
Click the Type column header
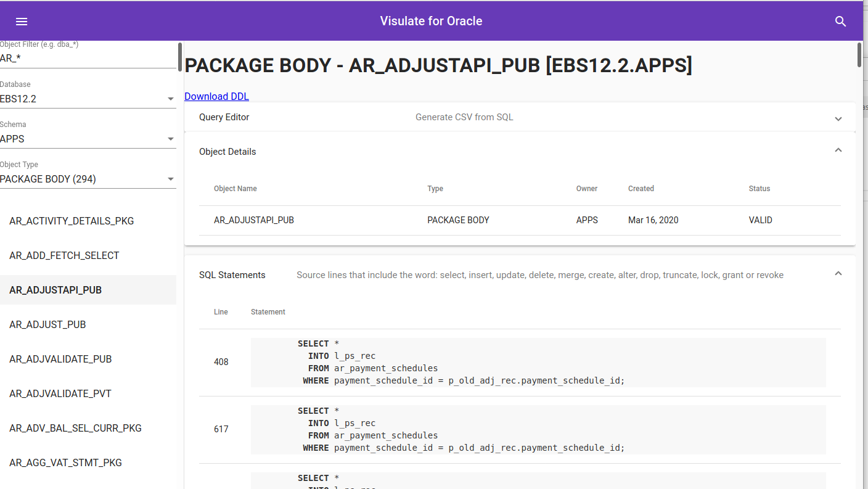(435, 189)
